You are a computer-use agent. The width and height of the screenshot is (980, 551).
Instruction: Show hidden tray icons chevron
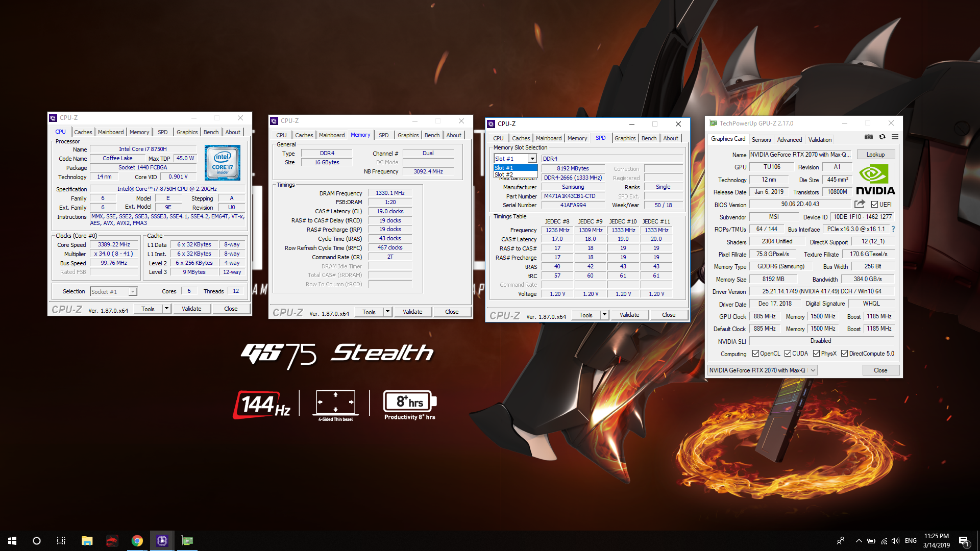859,541
